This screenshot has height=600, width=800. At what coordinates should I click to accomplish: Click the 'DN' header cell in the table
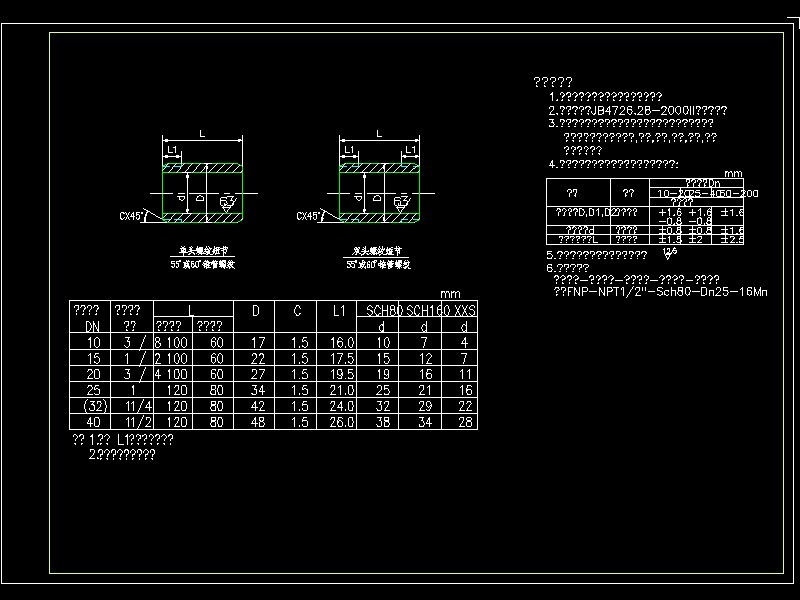(x=92, y=326)
